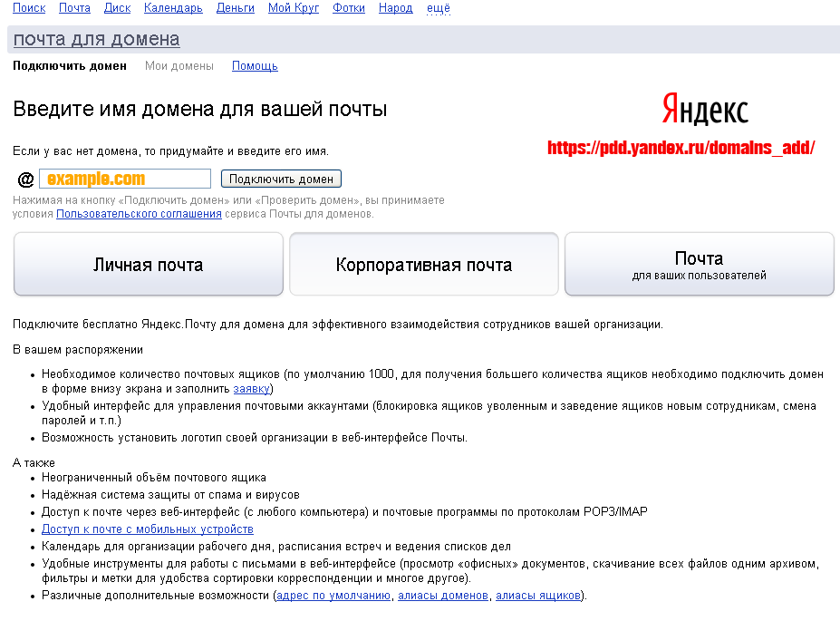Screen dimensions: 840x621
Task: Select the Корпоративная почта panel
Action: point(423,265)
